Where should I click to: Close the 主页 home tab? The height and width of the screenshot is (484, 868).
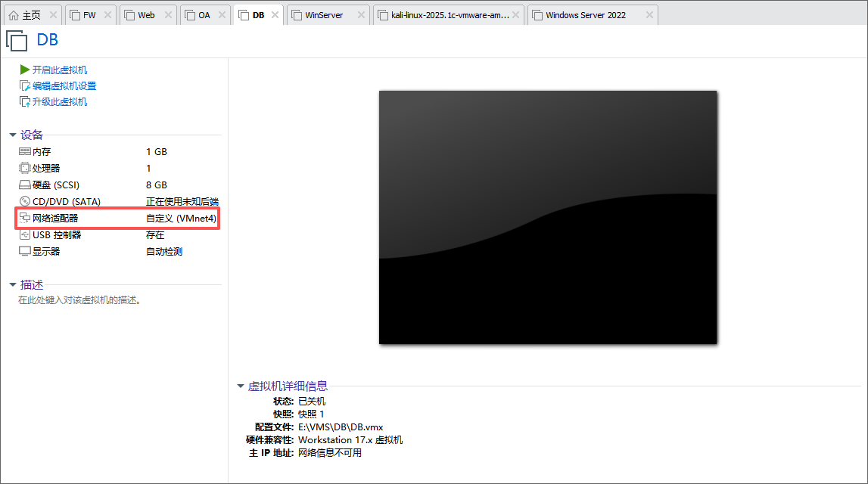click(x=53, y=15)
